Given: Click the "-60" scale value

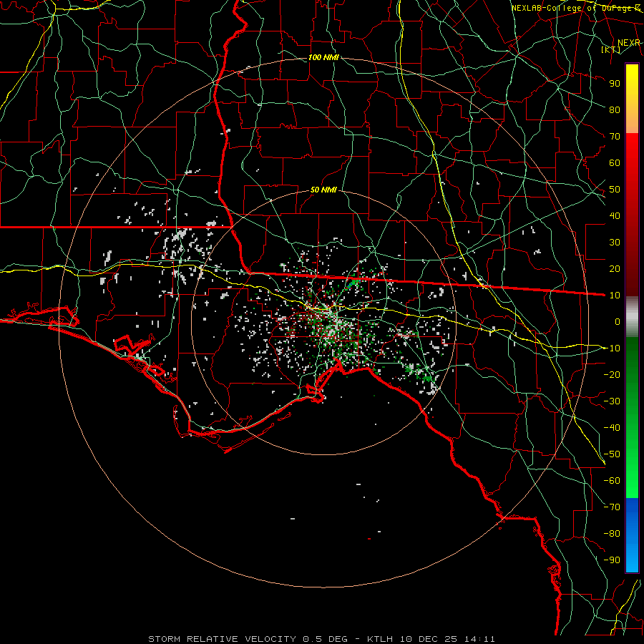Looking at the screenshot, I should tap(612, 481).
